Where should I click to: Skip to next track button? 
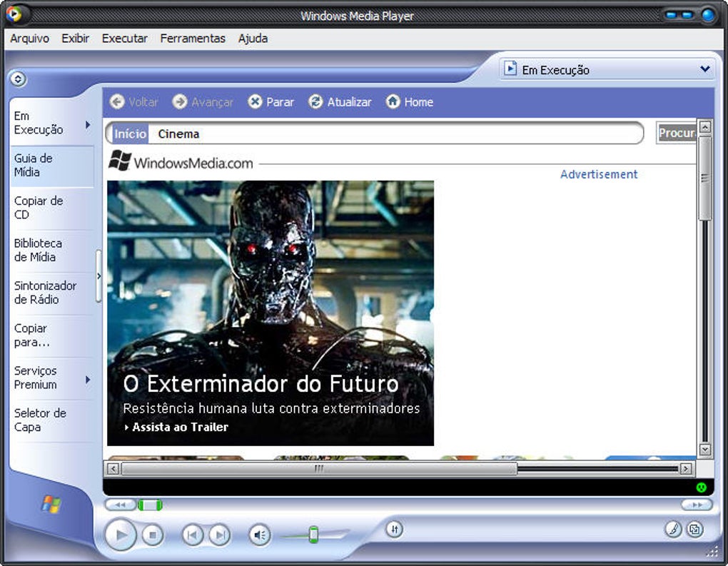pos(220,535)
